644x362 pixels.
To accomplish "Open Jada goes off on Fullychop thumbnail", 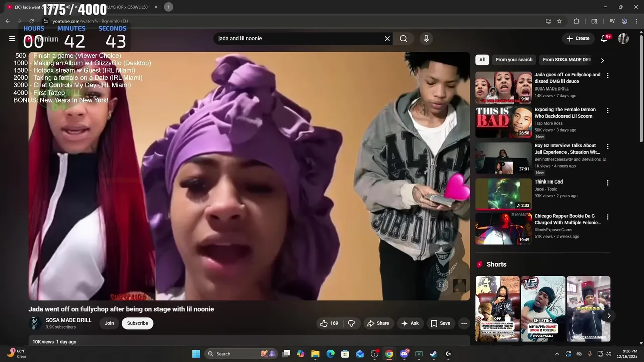I will [x=504, y=87].
